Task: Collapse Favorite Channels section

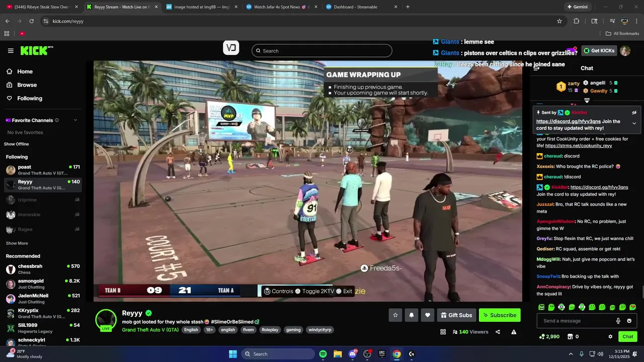Action: tap(75, 120)
